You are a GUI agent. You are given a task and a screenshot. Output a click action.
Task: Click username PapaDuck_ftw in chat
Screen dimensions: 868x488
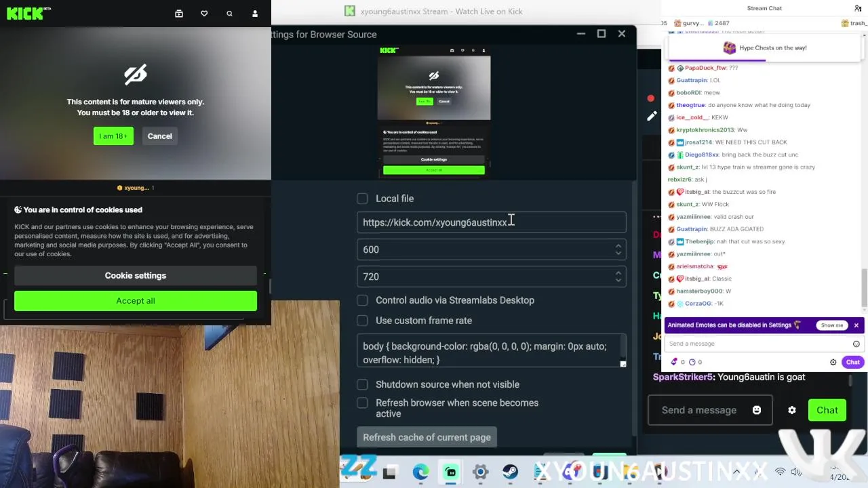point(705,68)
